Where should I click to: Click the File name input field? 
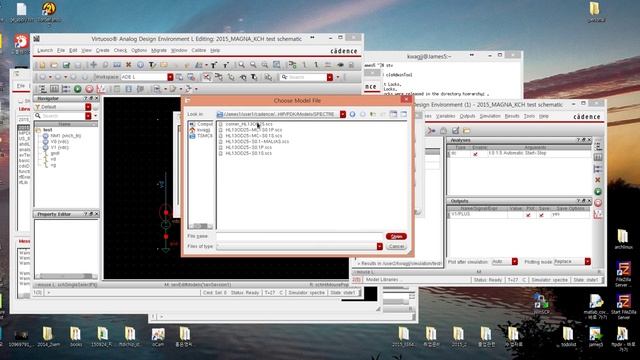click(x=299, y=236)
